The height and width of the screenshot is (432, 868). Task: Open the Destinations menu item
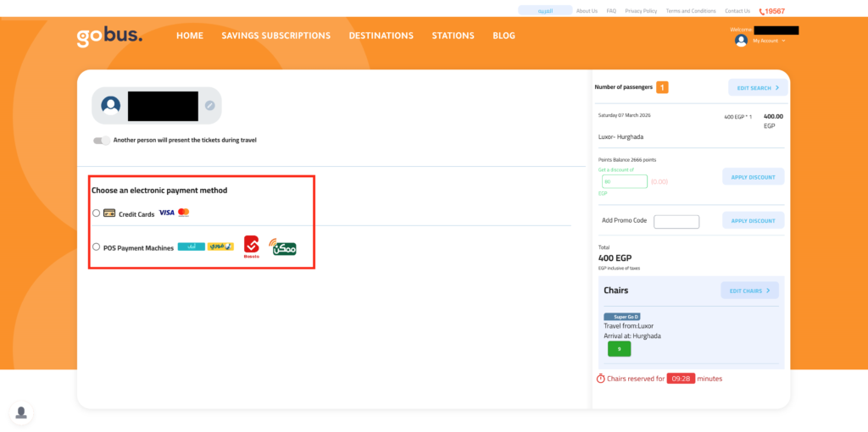pos(381,36)
